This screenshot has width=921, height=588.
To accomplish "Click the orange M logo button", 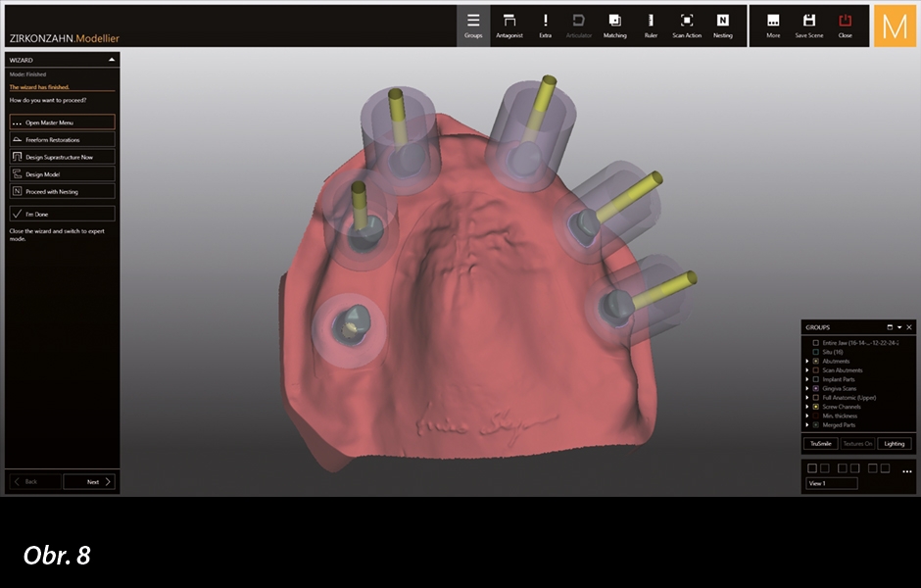I will (x=895, y=25).
